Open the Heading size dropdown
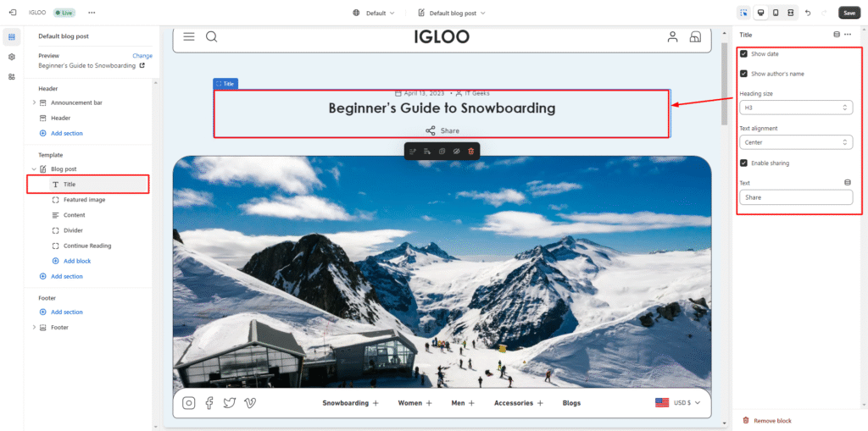868x431 pixels. (795, 108)
